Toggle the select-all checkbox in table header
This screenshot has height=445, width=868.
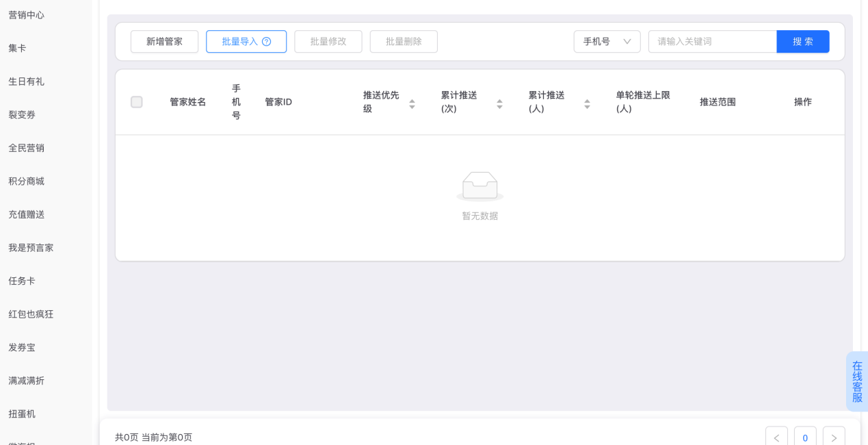137,102
